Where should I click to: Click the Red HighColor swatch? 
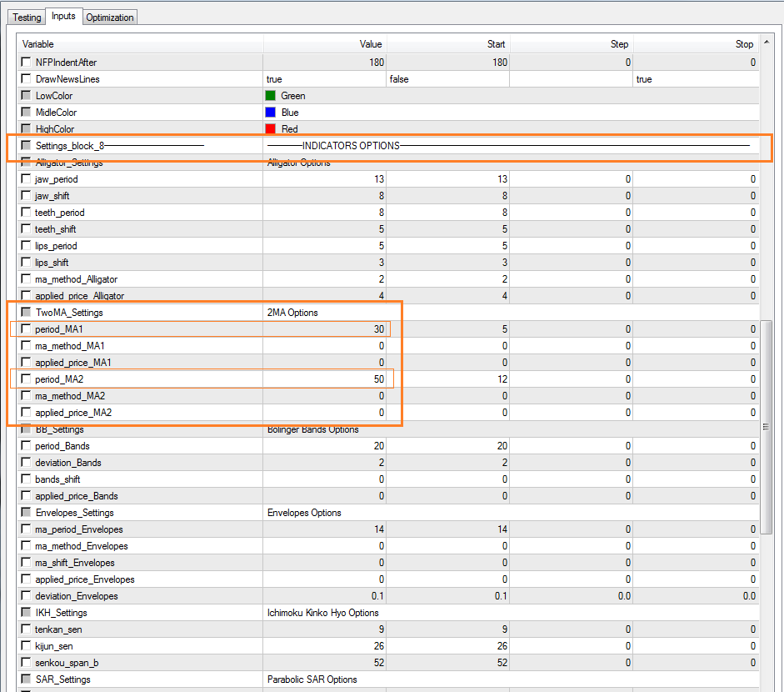[x=271, y=128]
